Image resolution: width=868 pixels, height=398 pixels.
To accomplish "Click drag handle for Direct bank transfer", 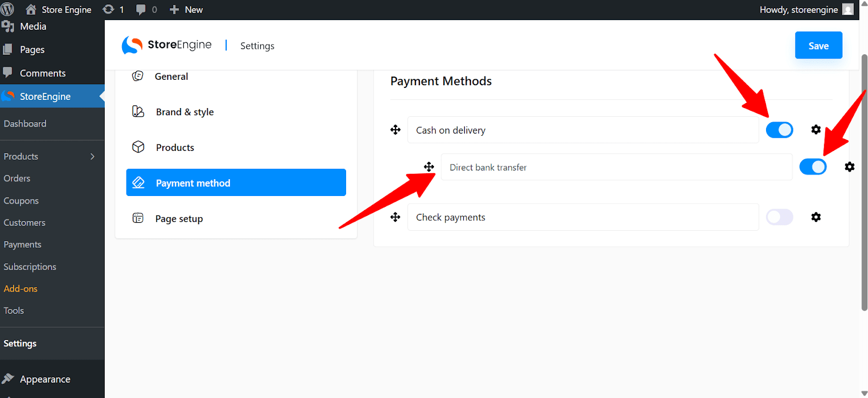I will (x=429, y=167).
